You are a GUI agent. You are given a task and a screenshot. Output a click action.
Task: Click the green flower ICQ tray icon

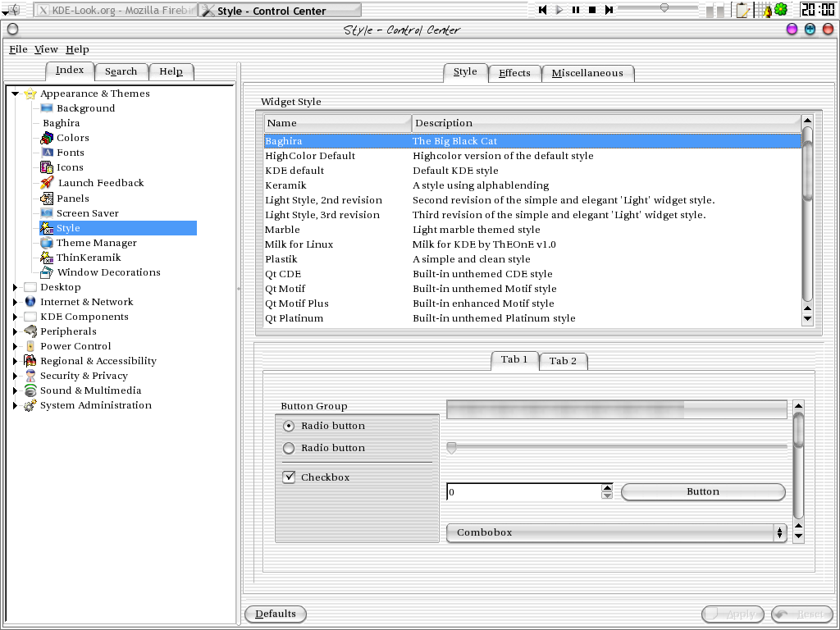click(781, 9)
